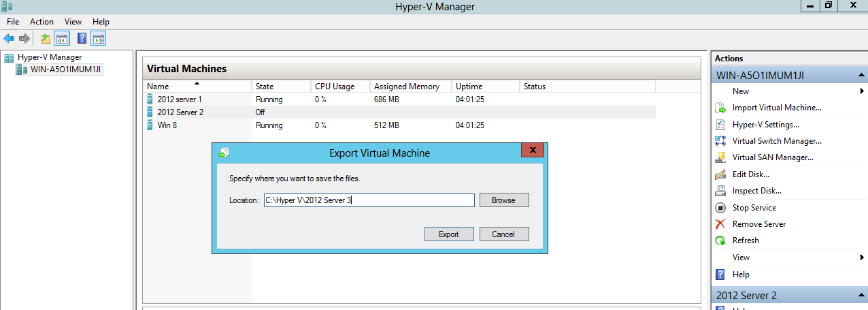The image size is (868, 310).
Task: Click the Virtual Machines panel heading
Action: point(187,69)
